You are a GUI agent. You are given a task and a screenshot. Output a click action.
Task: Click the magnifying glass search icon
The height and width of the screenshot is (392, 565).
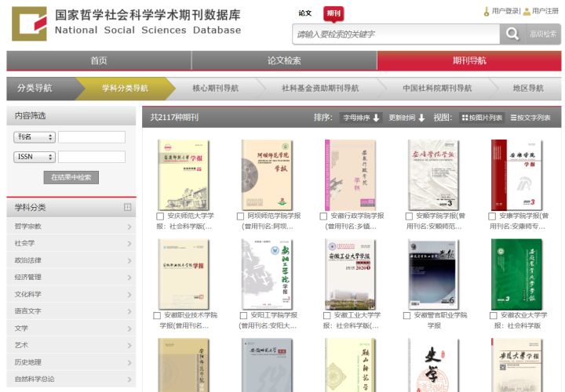point(512,34)
